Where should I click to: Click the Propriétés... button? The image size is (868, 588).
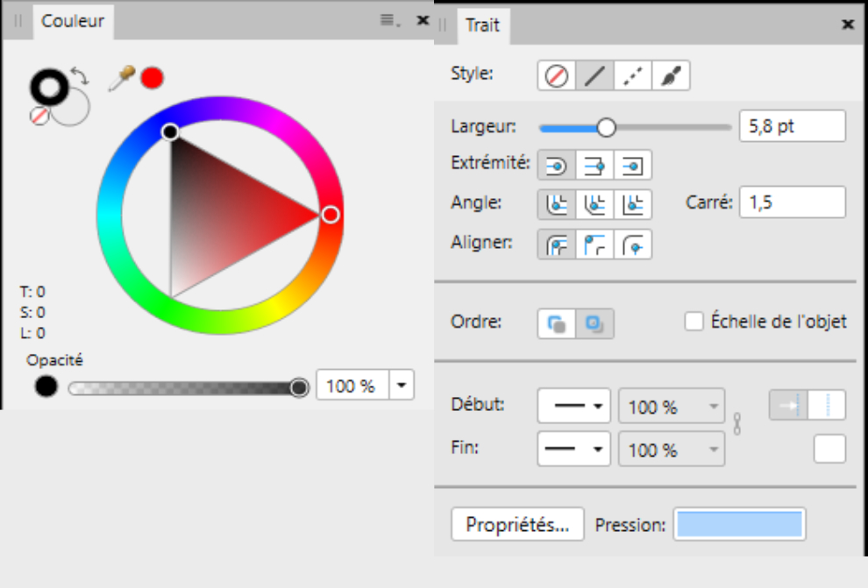click(x=517, y=524)
